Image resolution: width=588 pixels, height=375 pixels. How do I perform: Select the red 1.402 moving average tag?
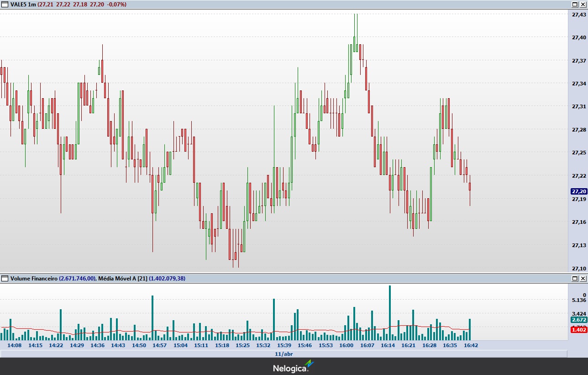click(579, 330)
